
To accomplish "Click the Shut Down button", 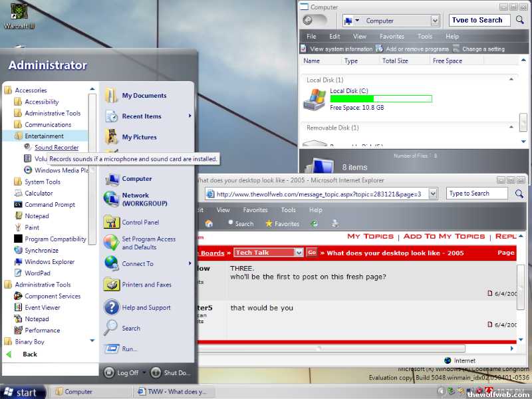I will click(x=171, y=372).
